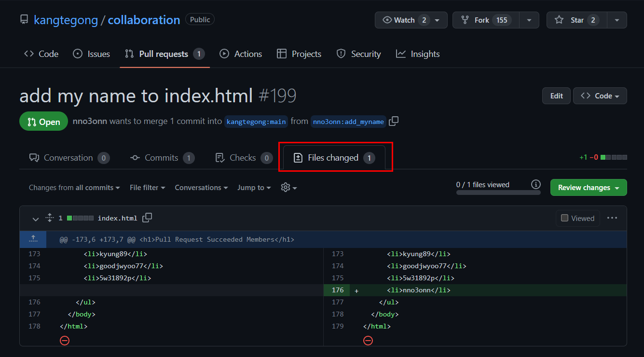Go to the Code tab

tap(41, 54)
